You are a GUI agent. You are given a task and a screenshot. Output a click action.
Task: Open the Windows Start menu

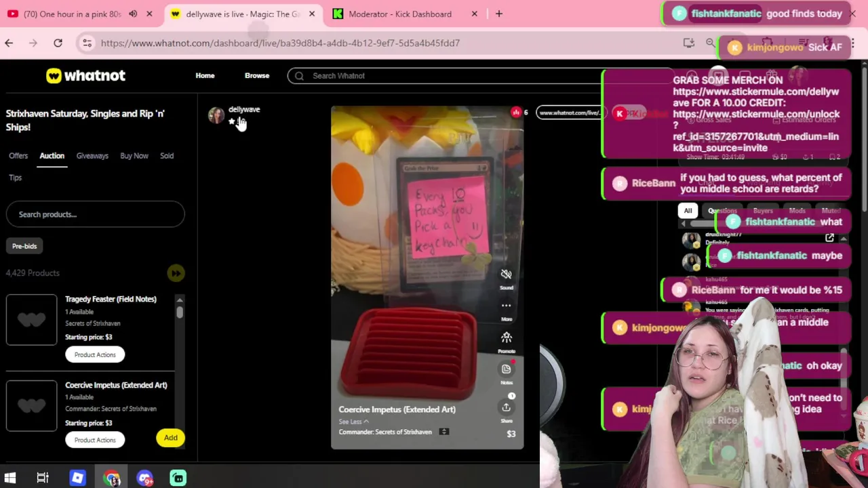[10, 479]
